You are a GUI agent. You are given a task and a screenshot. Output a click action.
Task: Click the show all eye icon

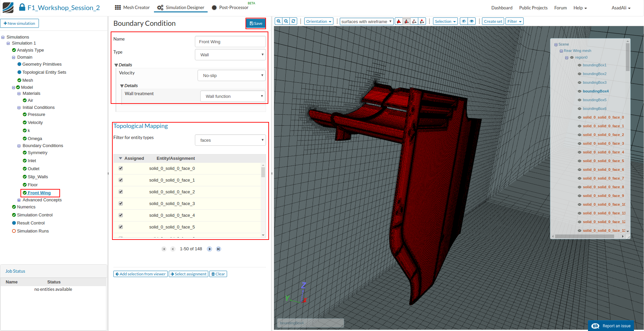pos(472,21)
